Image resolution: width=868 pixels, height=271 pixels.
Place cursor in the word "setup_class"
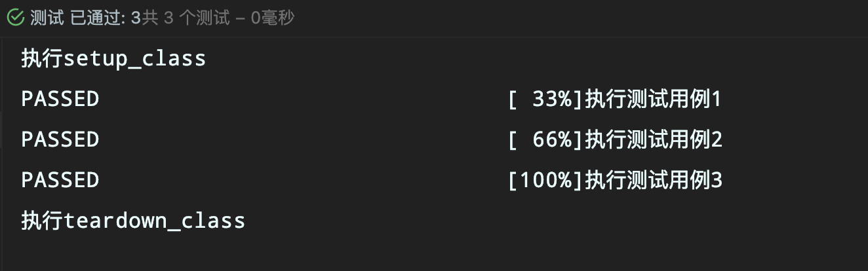pyautogui.click(x=134, y=60)
